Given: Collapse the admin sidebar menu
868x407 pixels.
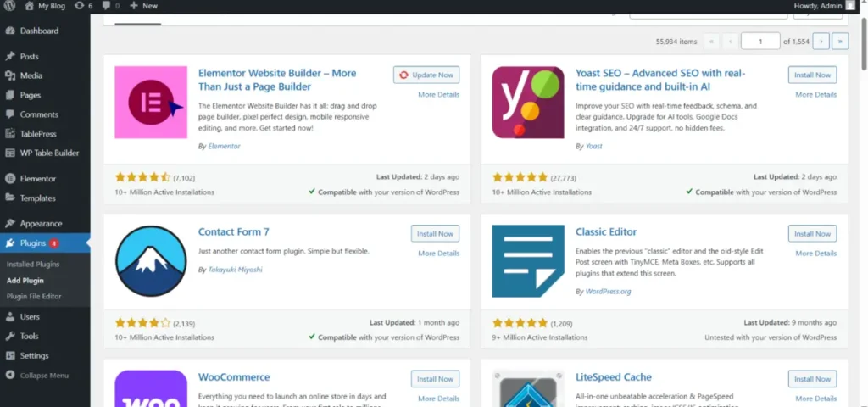Looking at the screenshot, I should 41,375.
